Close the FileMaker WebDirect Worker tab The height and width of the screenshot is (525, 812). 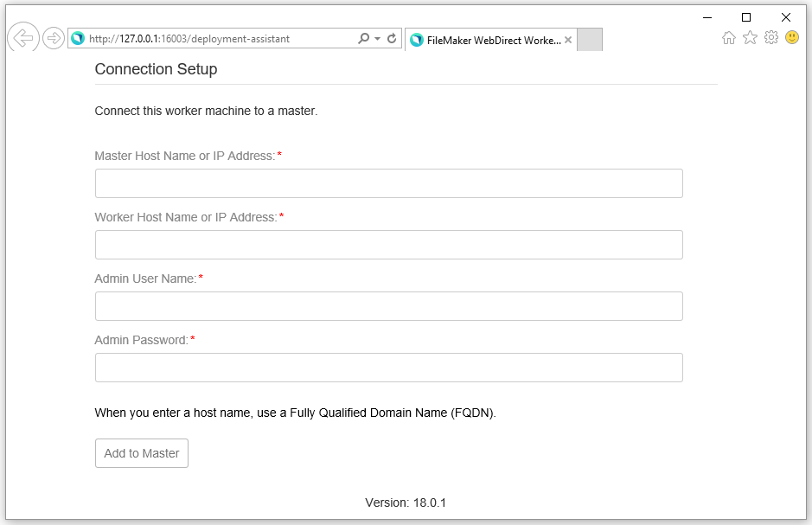tap(568, 40)
